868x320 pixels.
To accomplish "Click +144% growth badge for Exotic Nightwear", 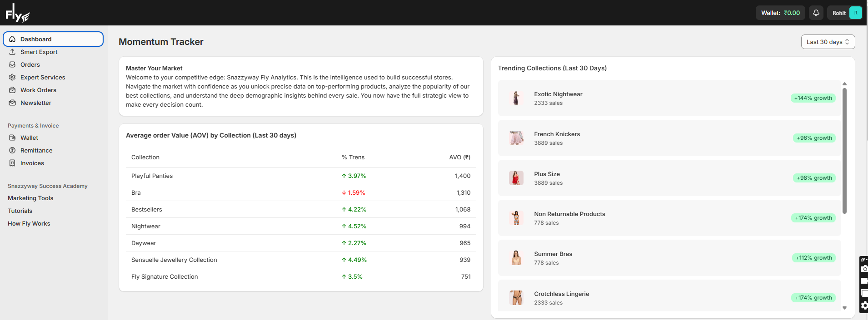I will [813, 98].
